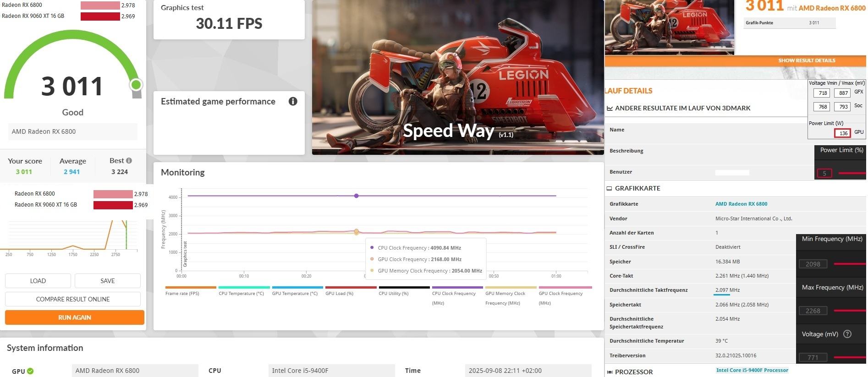868x377 pixels.
Task: Toggle CPU Clock Frequency legend entry
Action: [x=457, y=296]
